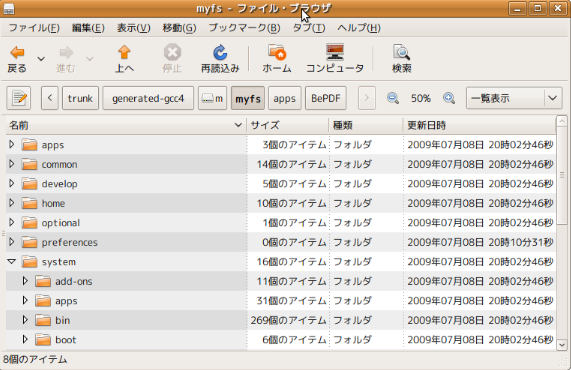Open the Bookmarks (ブックマーク) menu
Viewport: 571px width, 370px height.
tap(244, 28)
